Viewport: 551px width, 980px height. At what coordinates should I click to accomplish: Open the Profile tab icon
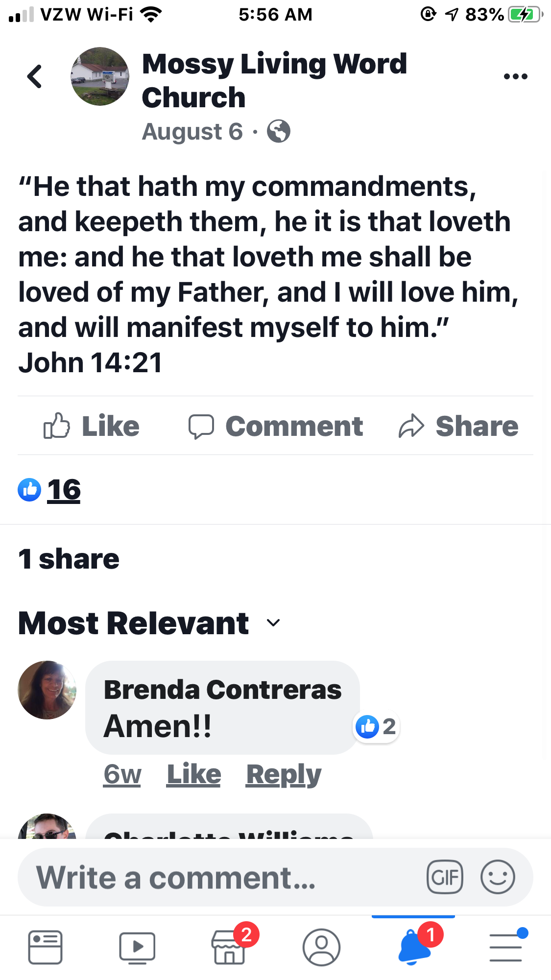[321, 947]
